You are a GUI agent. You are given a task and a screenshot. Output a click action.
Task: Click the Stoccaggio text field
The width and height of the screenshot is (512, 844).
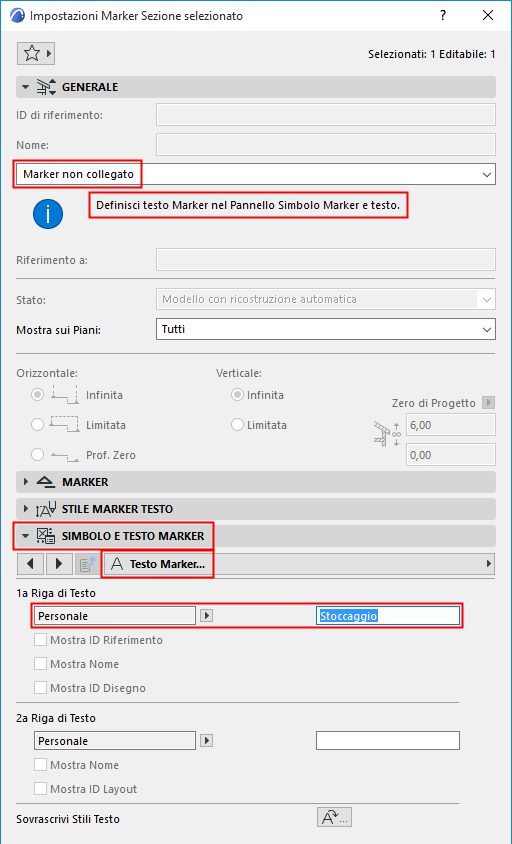pyautogui.click(x=388, y=616)
